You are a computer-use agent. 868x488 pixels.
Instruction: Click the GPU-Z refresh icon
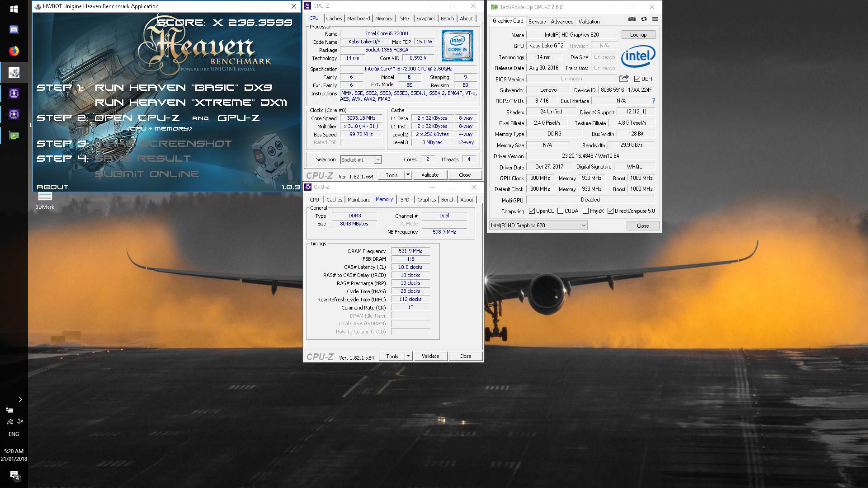tap(644, 19)
